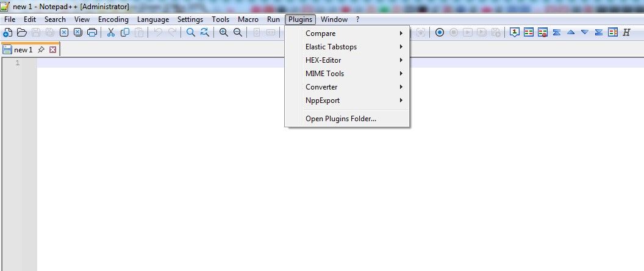Expand the Elastic Tabstops submenu

coord(347,47)
